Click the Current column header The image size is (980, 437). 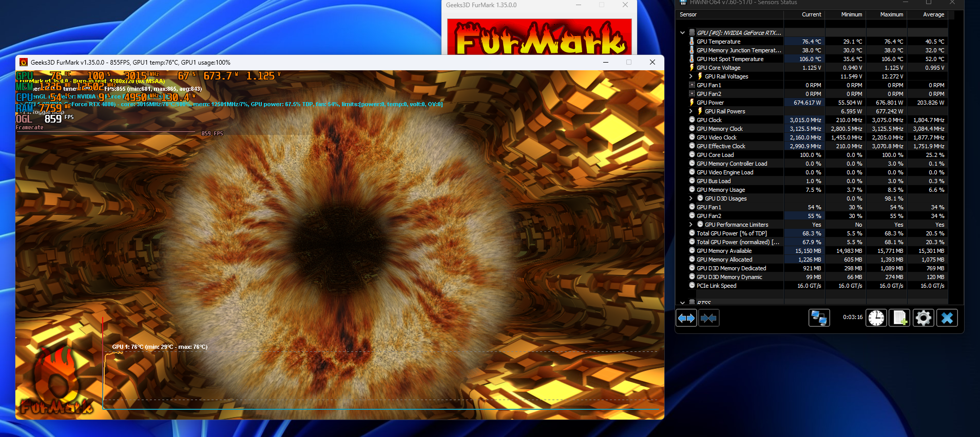click(804, 14)
